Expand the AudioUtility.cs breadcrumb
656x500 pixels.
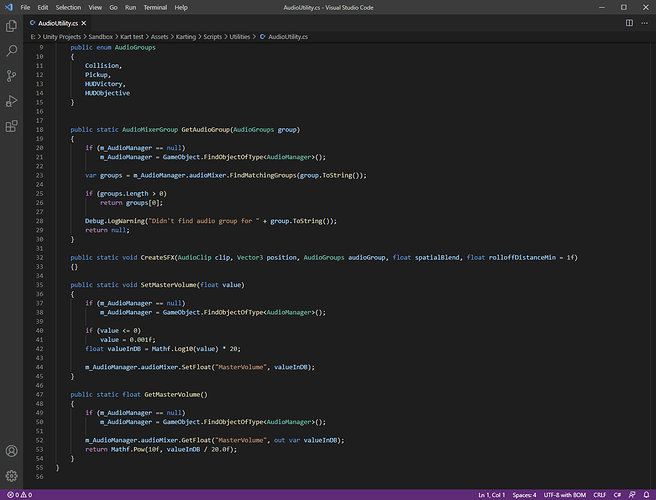(288, 37)
